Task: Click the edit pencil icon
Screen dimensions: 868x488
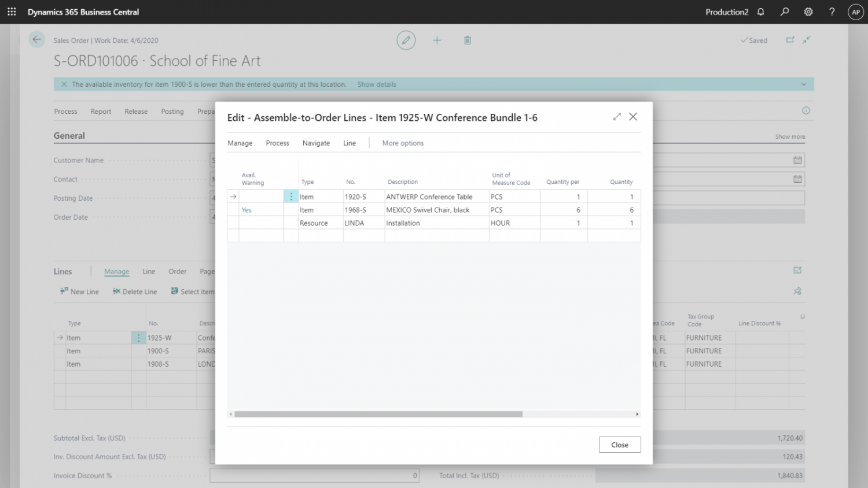Action: [406, 40]
